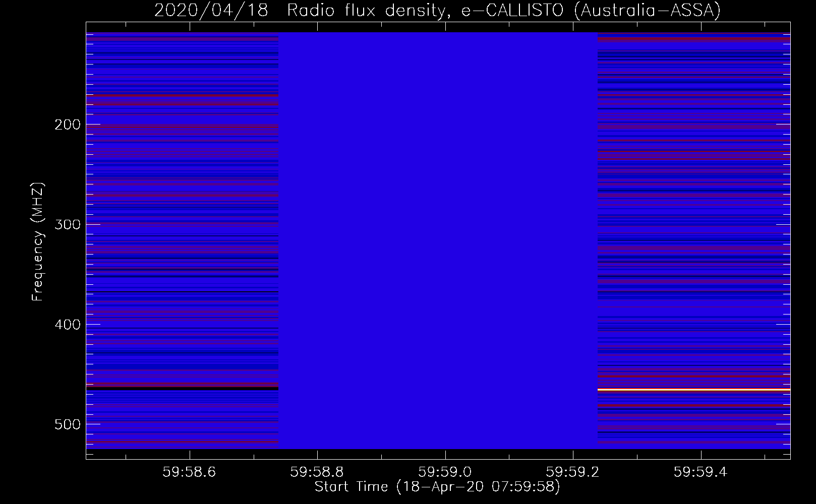816x504 pixels.
Task: Click the 59:58.8 time tick label
Action: 317,472
